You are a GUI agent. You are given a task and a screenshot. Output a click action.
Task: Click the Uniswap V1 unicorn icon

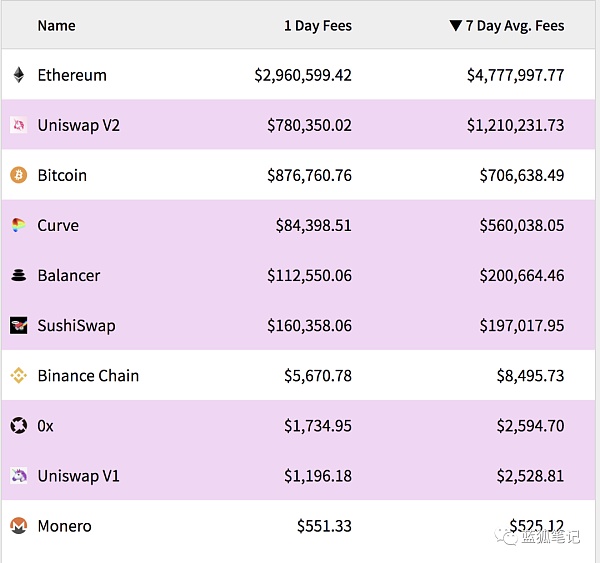click(18, 476)
